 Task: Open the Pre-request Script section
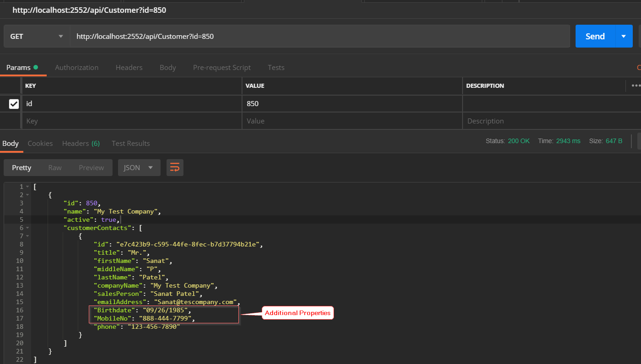click(x=222, y=67)
